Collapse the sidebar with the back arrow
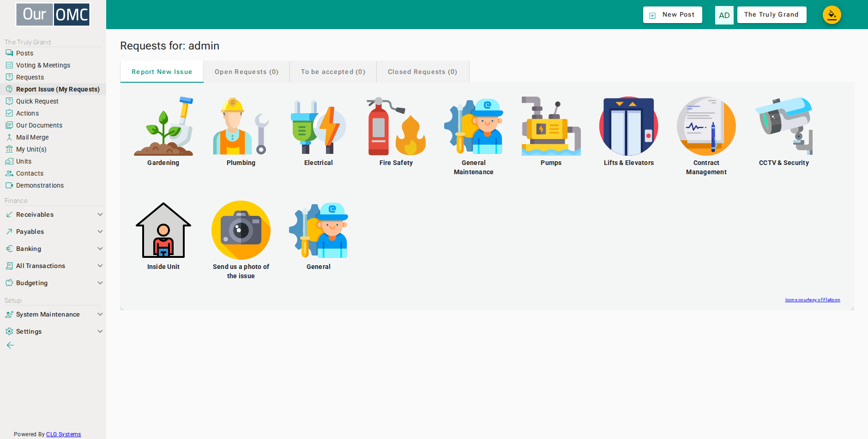The image size is (868, 439). [10, 345]
